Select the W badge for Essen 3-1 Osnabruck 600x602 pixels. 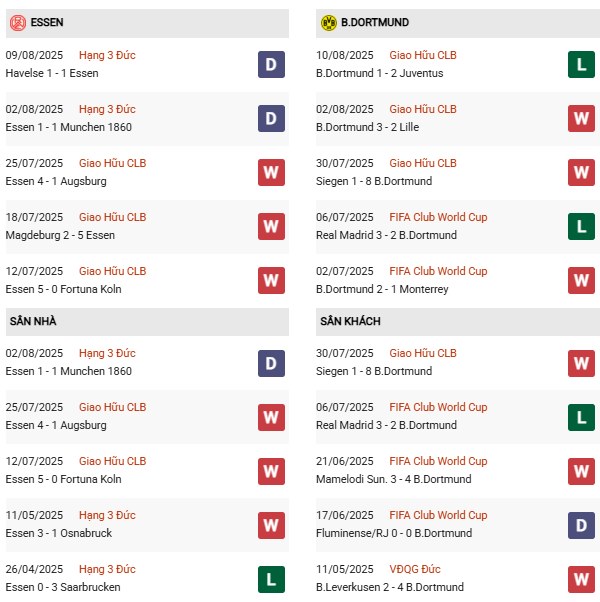271,524
